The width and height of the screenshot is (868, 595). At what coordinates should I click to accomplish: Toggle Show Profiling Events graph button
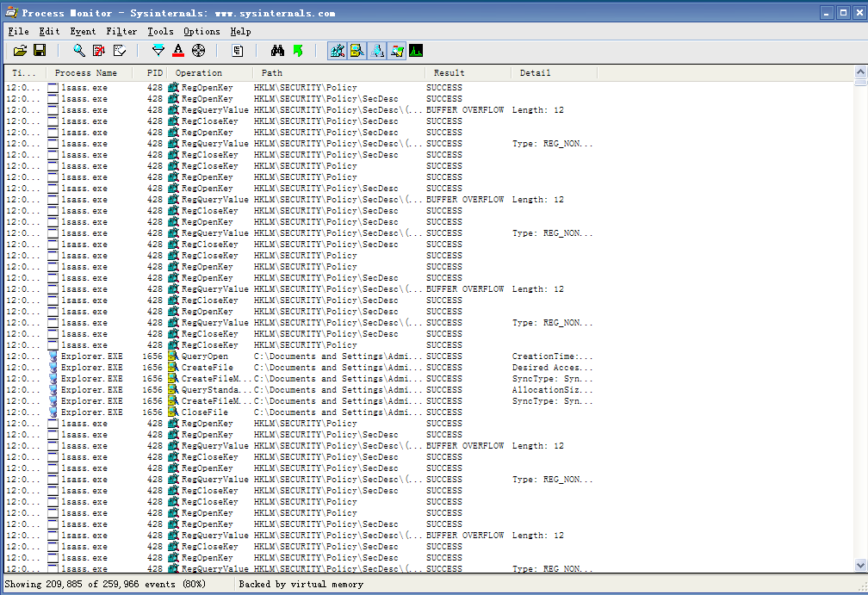416,51
